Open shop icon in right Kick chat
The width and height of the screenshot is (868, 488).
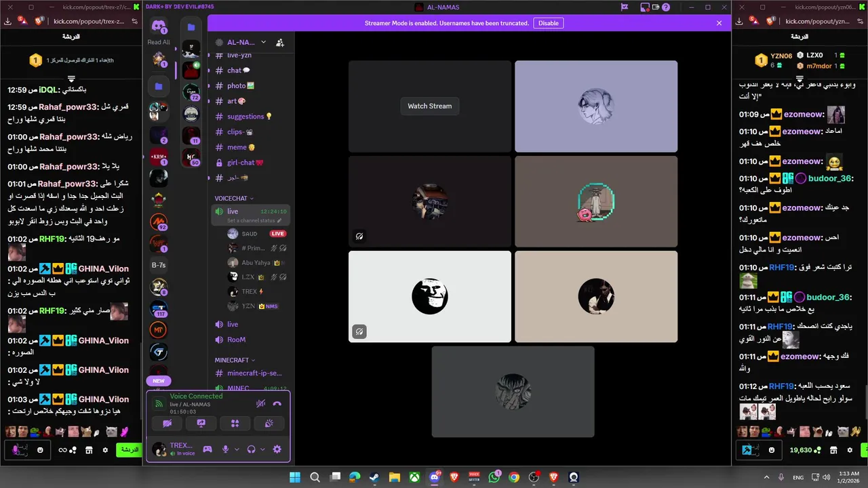click(833, 450)
